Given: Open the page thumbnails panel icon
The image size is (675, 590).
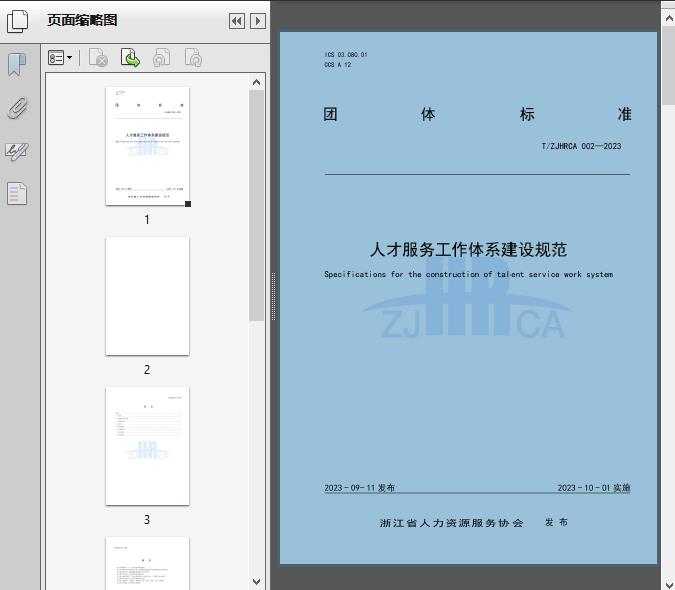Looking at the screenshot, I should (x=17, y=21).
